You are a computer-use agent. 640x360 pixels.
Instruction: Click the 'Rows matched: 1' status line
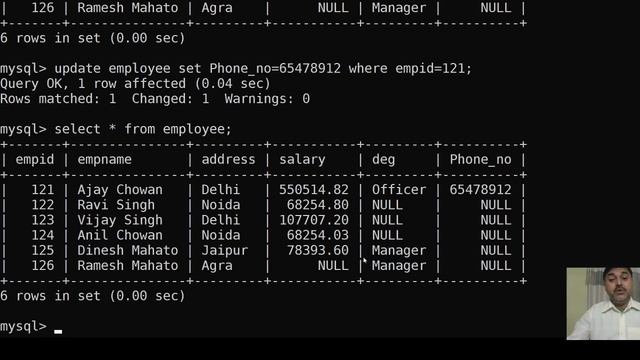(x=155, y=99)
